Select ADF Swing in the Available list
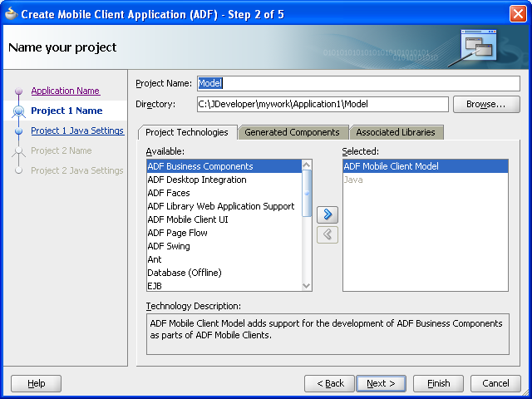 tap(224, 246)
